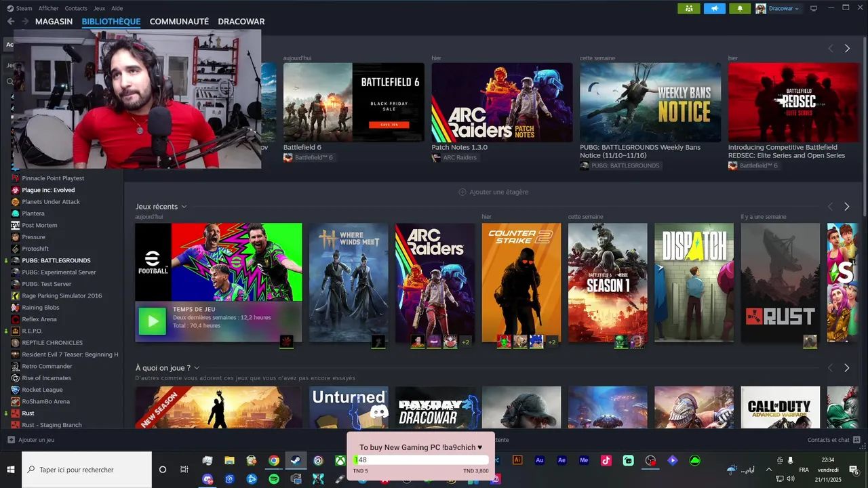Image resolution: width=868 pixels, height=488 pixels.
Task: Open After Effects from the taskbar
Action: pos(561,460)
